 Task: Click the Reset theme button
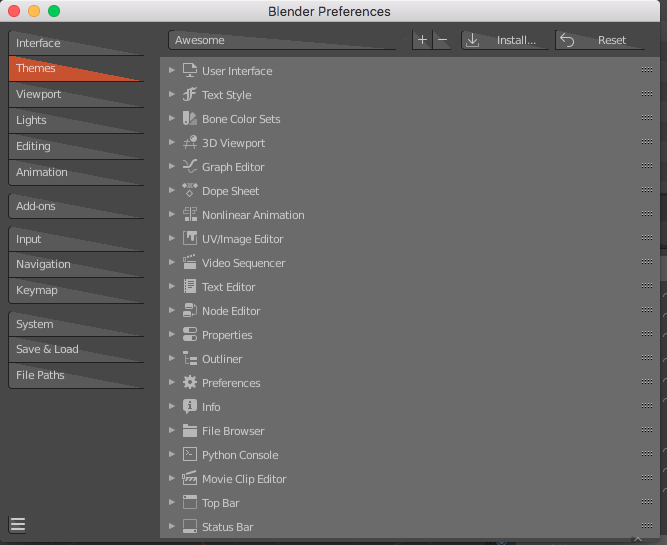(600, 40)
